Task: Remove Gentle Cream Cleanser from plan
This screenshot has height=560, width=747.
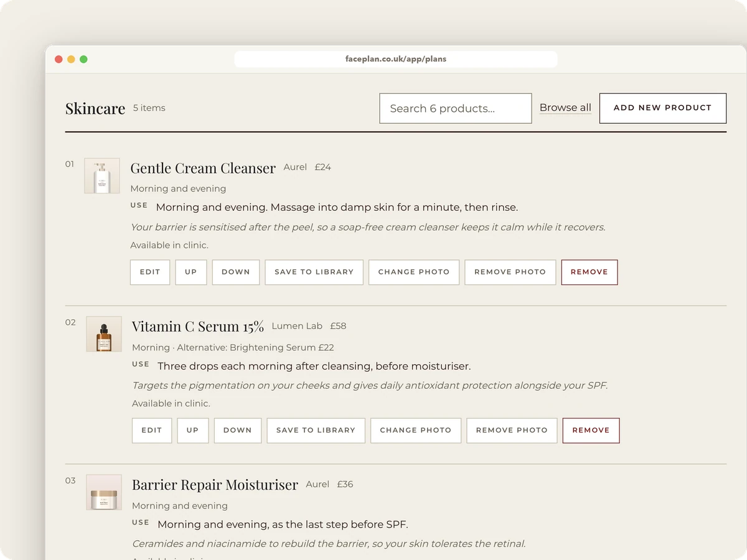Action: 590,272
